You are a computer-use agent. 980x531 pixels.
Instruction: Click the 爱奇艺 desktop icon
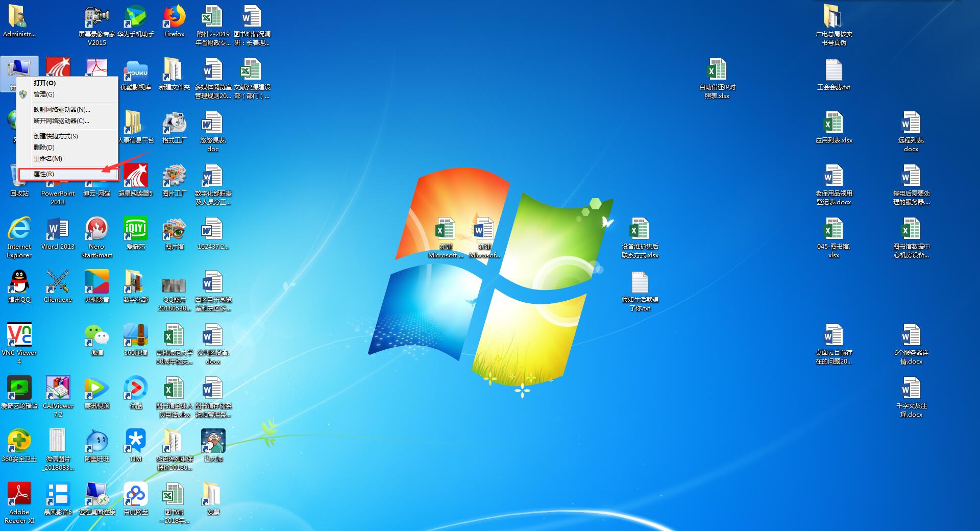pos(136,234)
